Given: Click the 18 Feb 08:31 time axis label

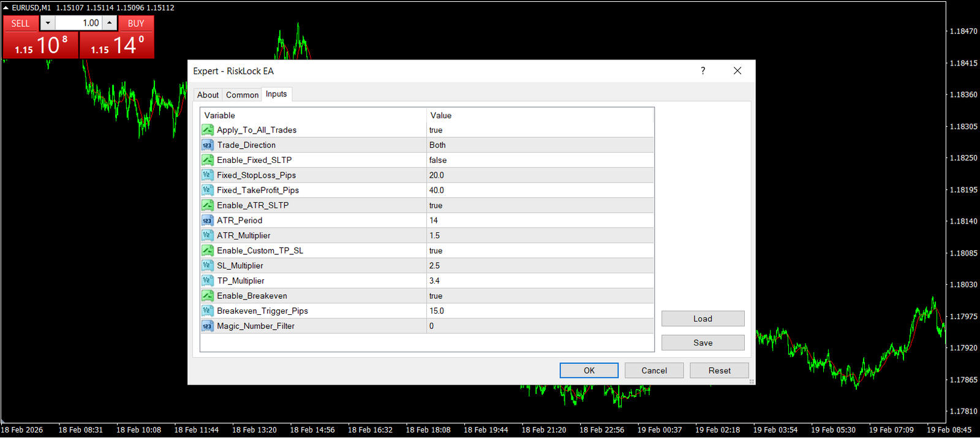Looking at the screenshot, I should tap(81, 430).
